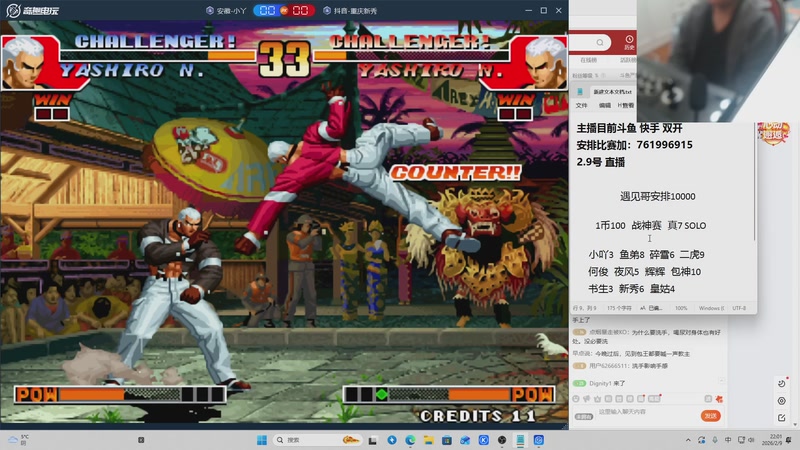800x450 pixels.
Task: Click the orange 发送 send button
Action: coord(710,416)
